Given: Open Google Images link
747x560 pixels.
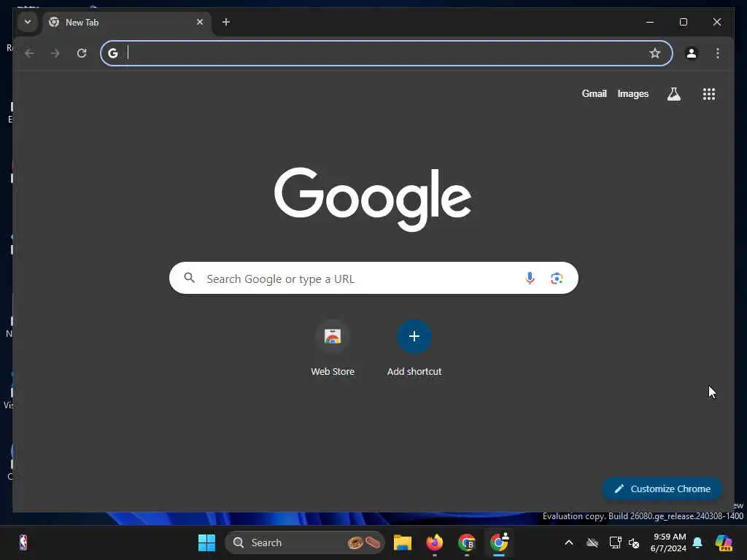Looking at the screenshot, I should coord(633,94).
